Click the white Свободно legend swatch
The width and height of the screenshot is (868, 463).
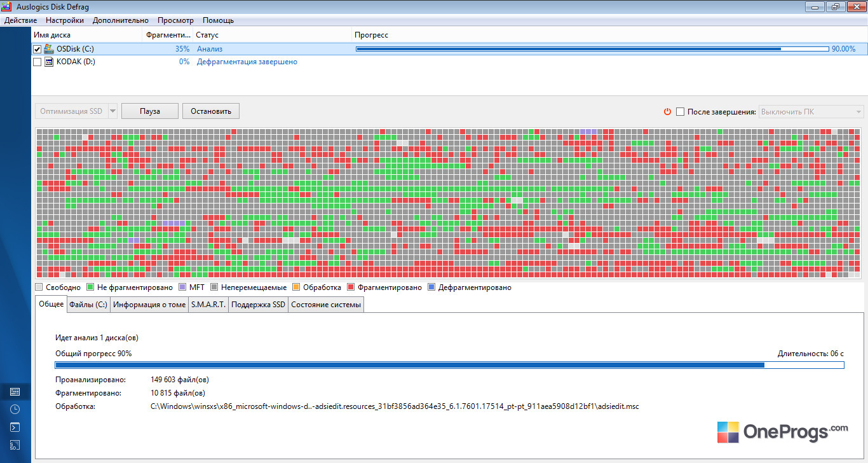click(x=39, y=287)
